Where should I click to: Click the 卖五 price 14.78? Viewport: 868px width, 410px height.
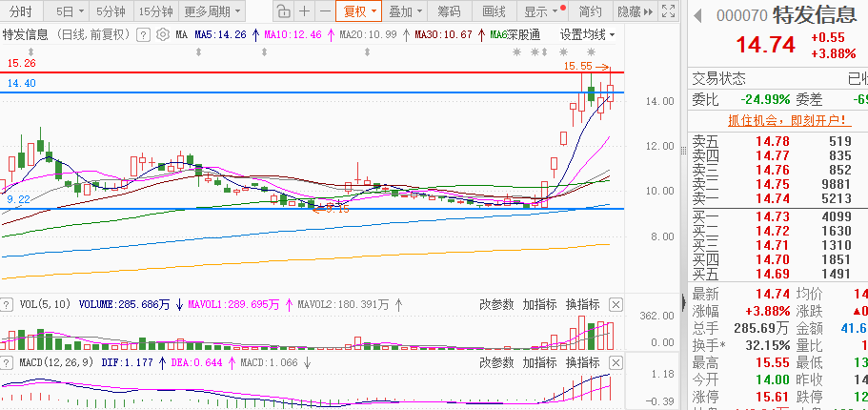[773, 141]
